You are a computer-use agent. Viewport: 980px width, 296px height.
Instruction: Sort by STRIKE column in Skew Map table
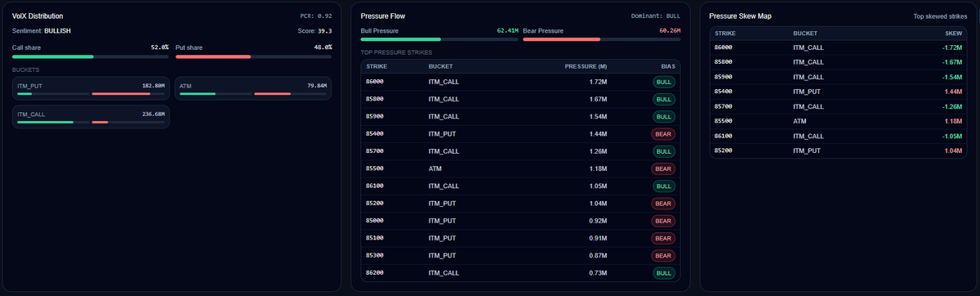(724, 34)
